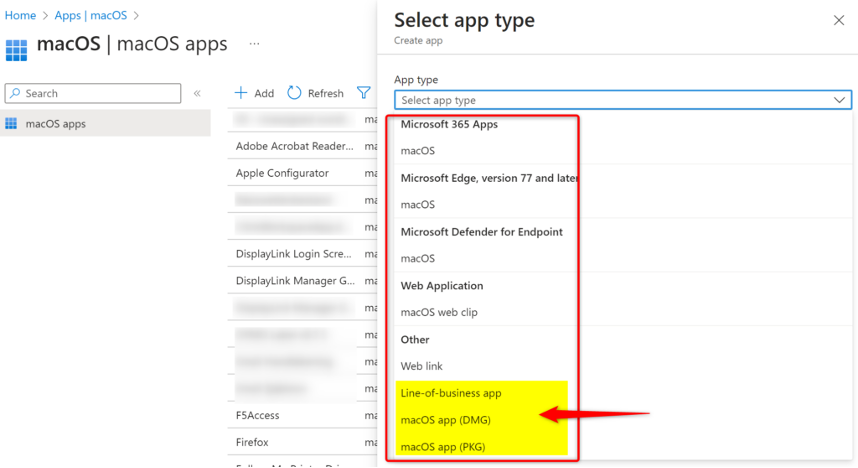Select macOS app (DMG) option

(445, 420)
